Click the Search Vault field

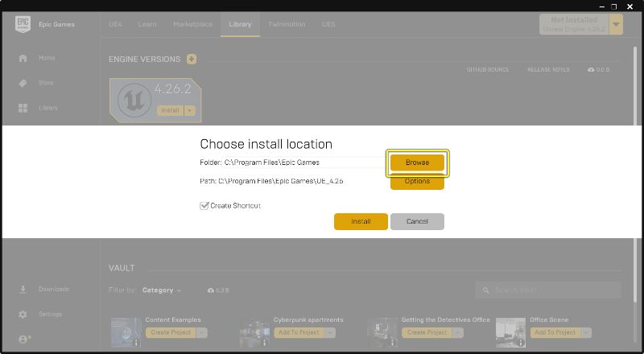click(x=548, y=290)
